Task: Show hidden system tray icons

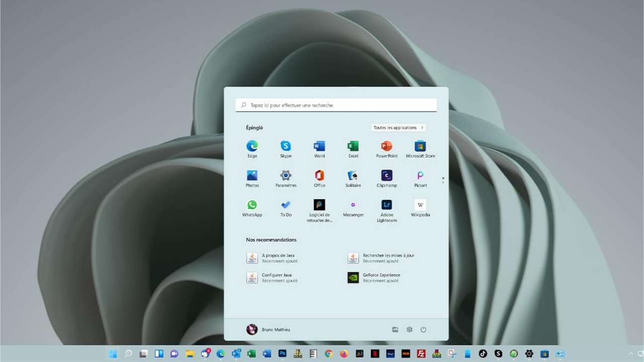Action: [x=631, y=354]
